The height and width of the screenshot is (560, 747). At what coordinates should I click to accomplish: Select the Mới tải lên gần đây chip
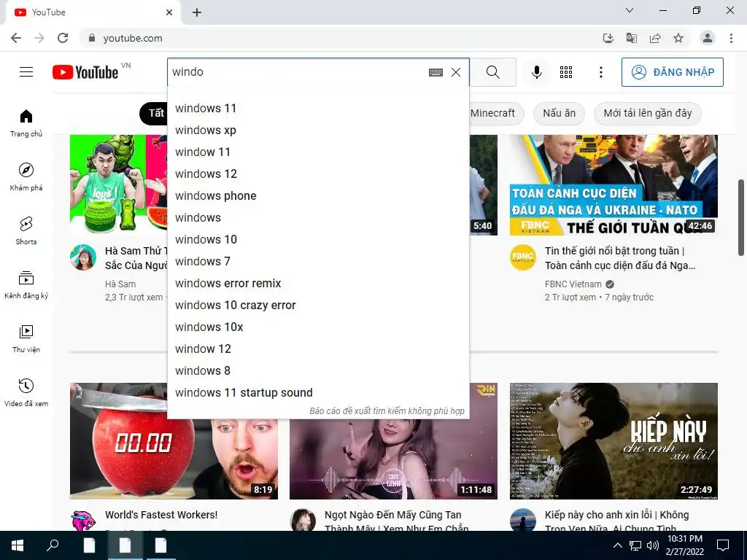point(648,113)
